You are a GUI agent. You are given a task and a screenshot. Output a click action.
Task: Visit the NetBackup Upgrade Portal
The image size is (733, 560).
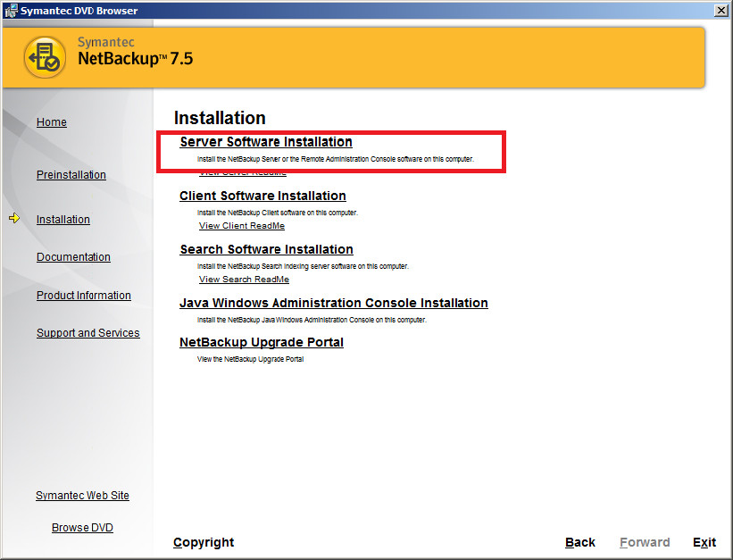(x=261, y=342)
